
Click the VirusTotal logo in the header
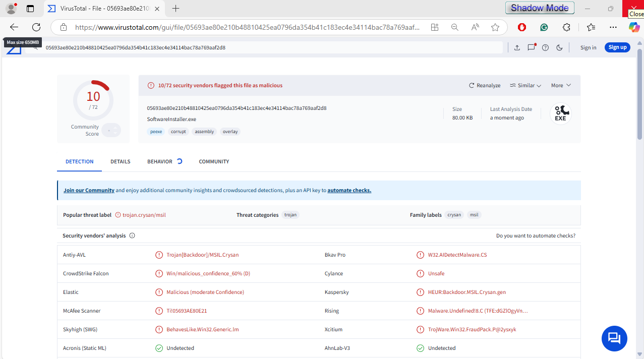pos(14,50)
